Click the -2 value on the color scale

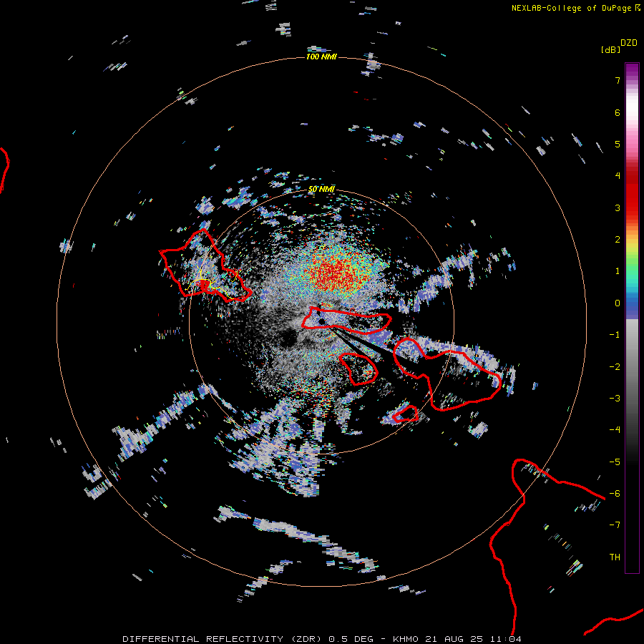pos(615,367)
